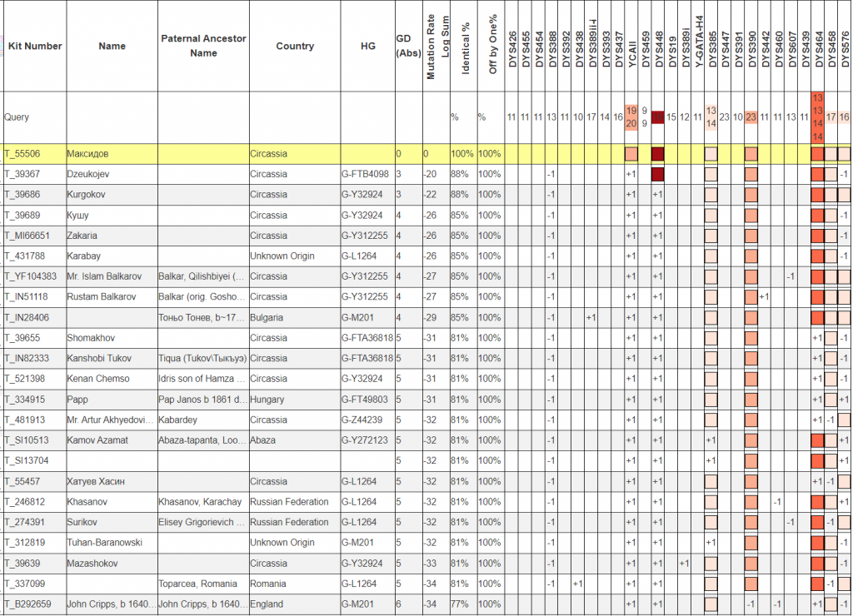
Task: Click the Paternal Ancestor Name header
Action: [202, 46]
